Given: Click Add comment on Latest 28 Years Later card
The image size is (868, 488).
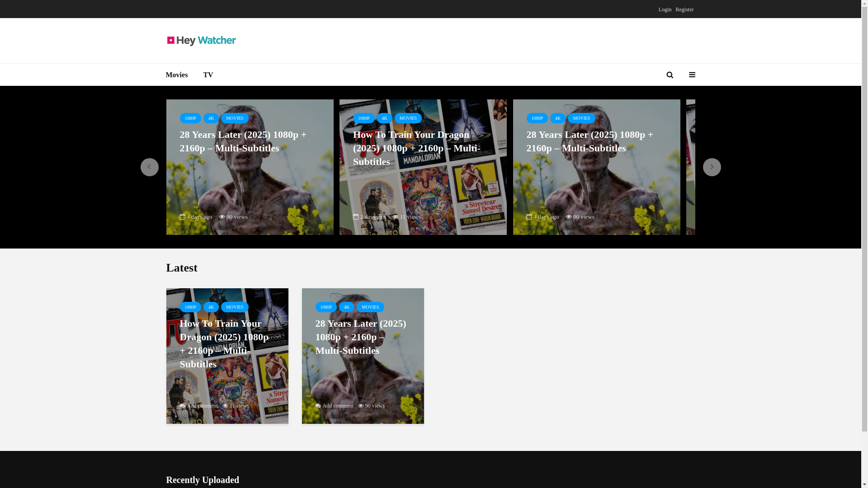Looking at the screenshot, I should click(335, 406).
